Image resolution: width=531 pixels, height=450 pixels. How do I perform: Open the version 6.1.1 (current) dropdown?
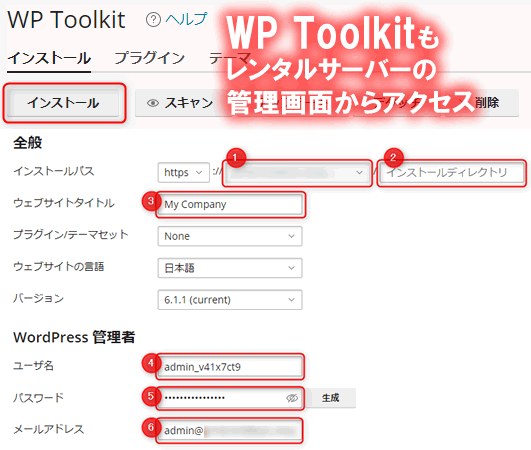(230, 300)
